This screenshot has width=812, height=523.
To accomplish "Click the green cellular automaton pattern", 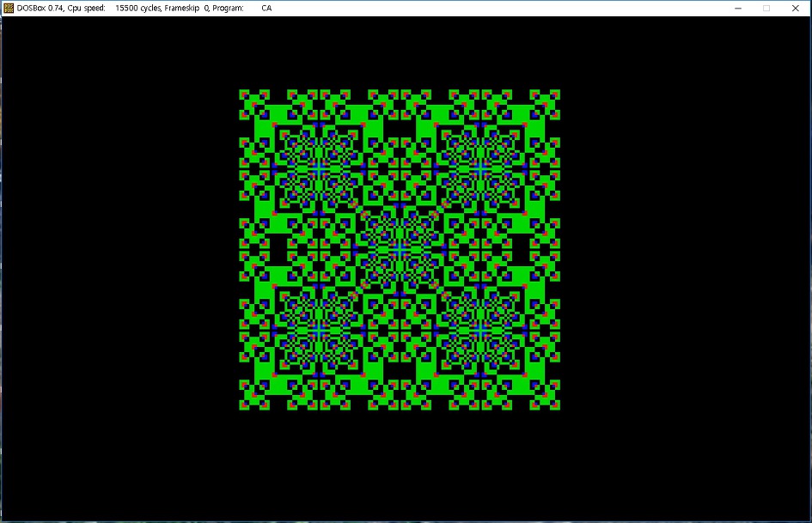I will coord(400,250).
